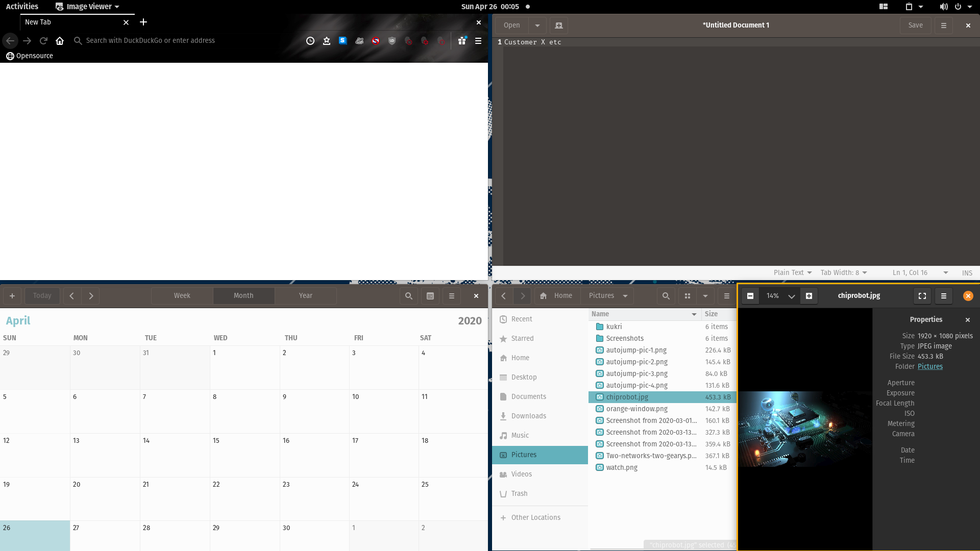The height and width of the screenshot is (551, 980).
Task: Open the file manager search icon
Action: (x=666, y=296)
